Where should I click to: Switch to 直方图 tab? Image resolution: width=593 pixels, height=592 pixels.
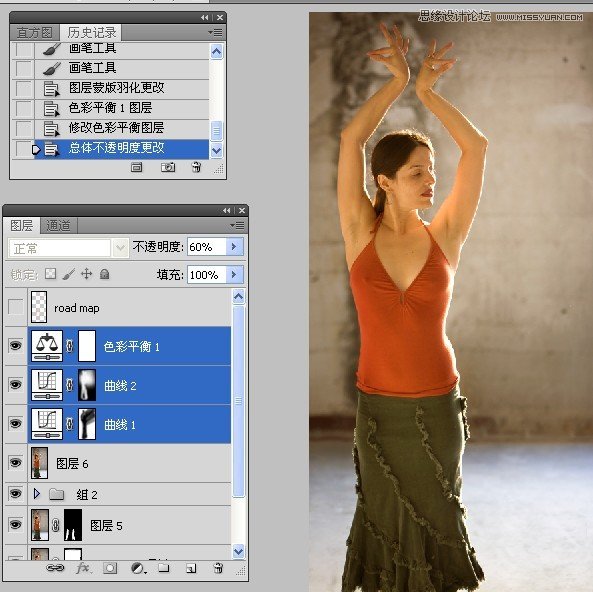click(34, 33)
